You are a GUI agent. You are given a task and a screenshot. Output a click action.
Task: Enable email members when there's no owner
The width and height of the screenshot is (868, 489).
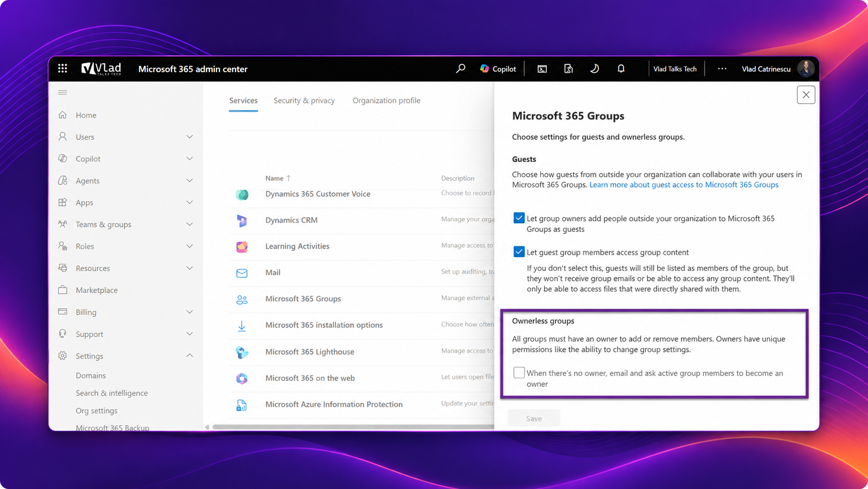coord(519,373)
